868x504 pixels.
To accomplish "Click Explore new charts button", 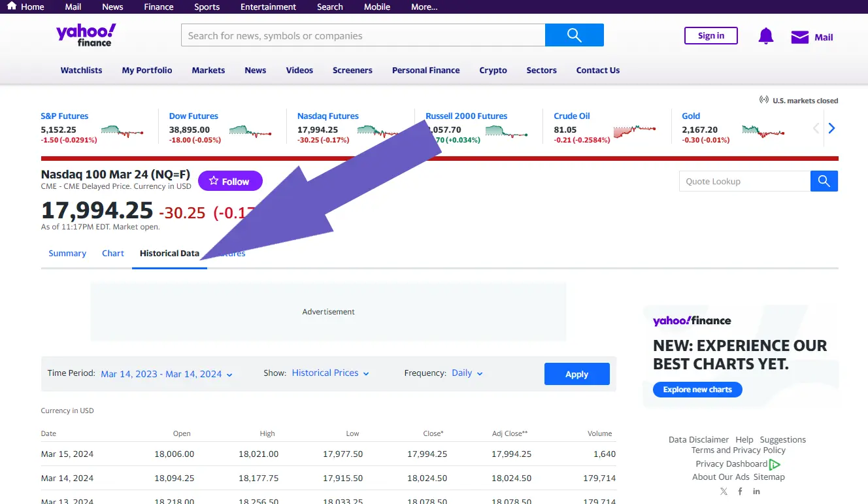I will (x=697, y=390).
